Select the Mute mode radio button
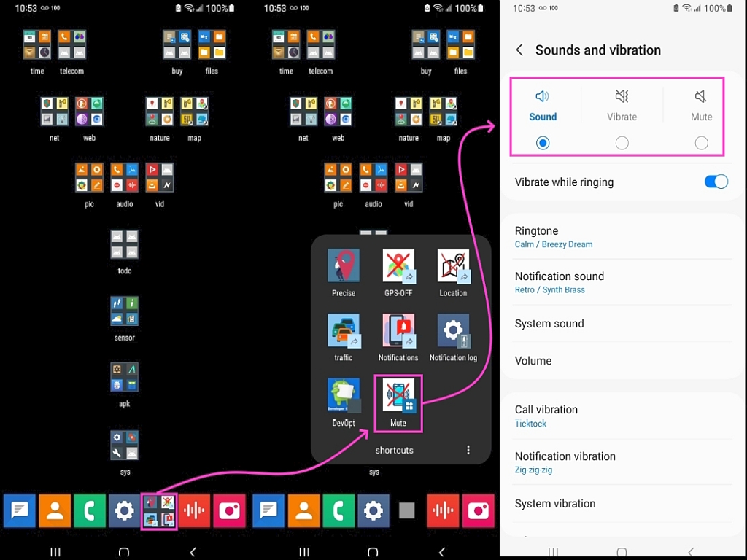747x560 pixels. tap(701, 143)
